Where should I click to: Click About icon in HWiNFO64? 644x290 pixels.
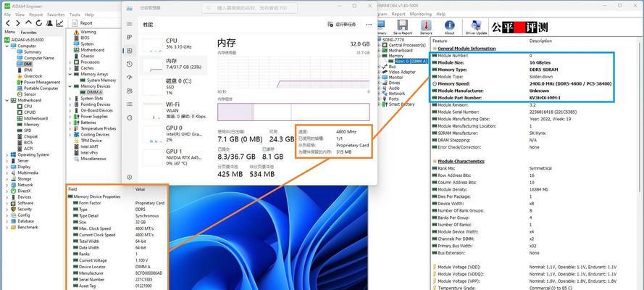[449, 27]
